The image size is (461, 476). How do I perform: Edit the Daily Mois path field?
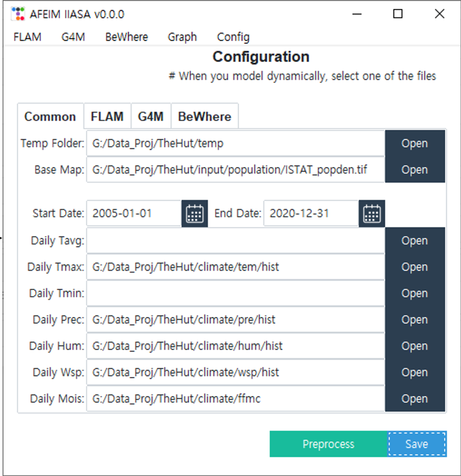236,399
